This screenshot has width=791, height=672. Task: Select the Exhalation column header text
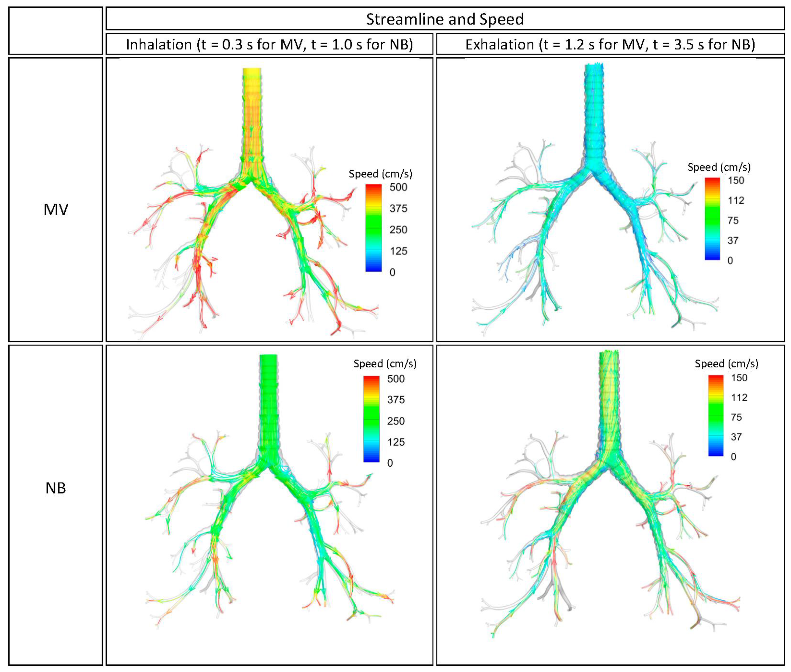tap(610, 44)
